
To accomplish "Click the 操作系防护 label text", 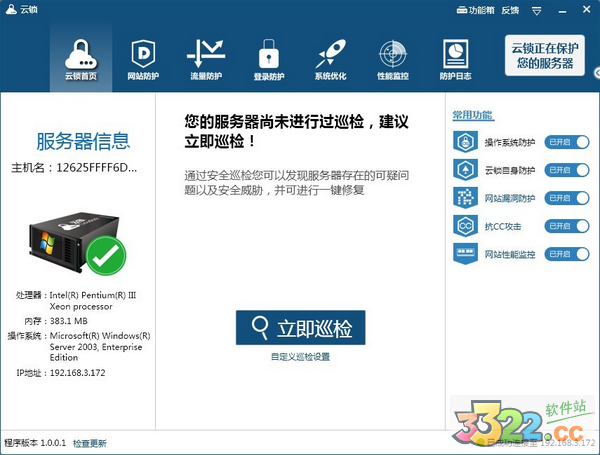I will click(509, 142).
